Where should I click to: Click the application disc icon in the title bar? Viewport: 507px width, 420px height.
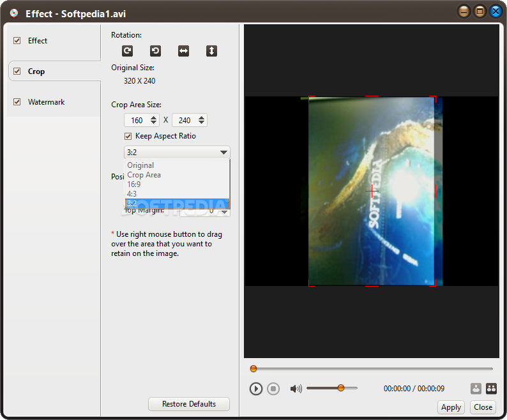14,13
